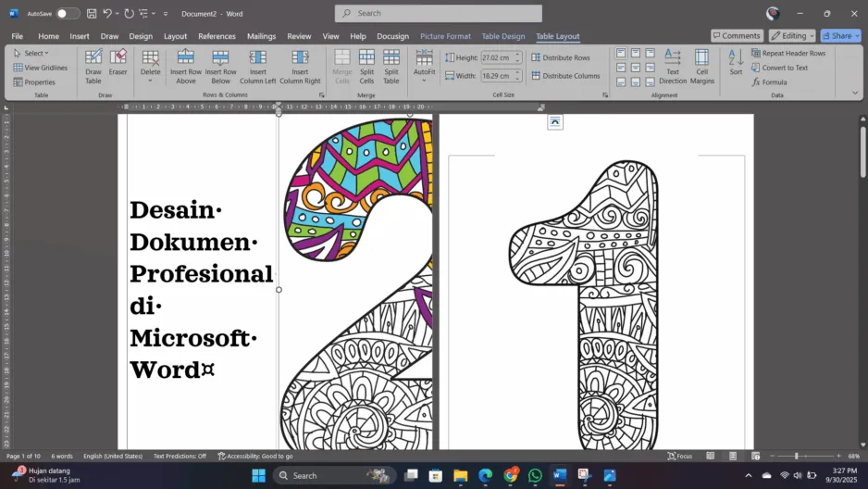Click Align Bottom Right icon
The height and width of the screenshot is (489, 868).
pyautogui.click(x=650, y=81)
